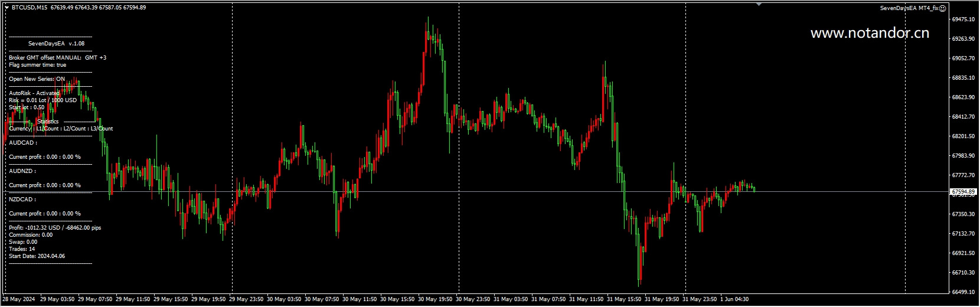Open the www.notandor.cn watermark link

(870, 34)
